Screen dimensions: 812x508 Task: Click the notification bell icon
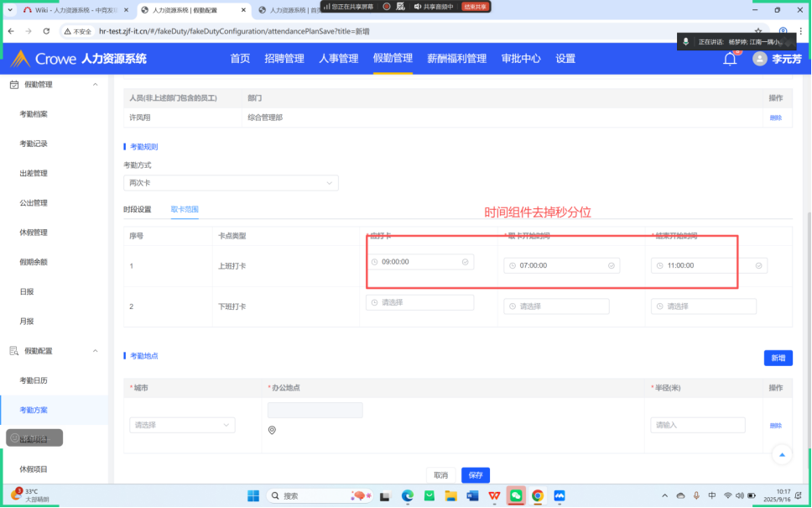click(730, 59)
